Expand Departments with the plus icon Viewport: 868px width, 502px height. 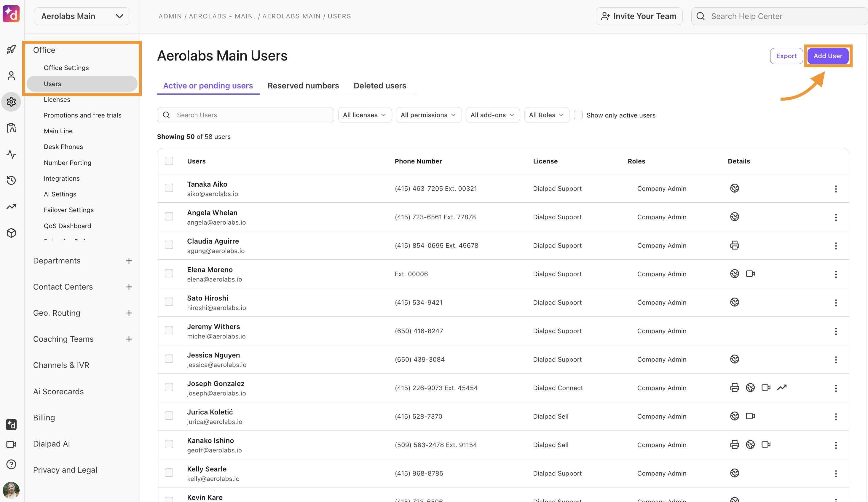coord(129,261)
